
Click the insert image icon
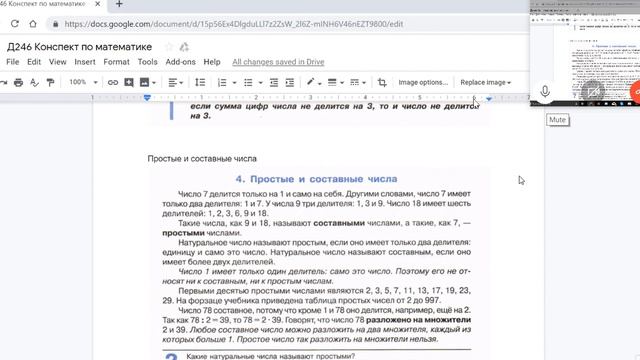click(144, 82)
